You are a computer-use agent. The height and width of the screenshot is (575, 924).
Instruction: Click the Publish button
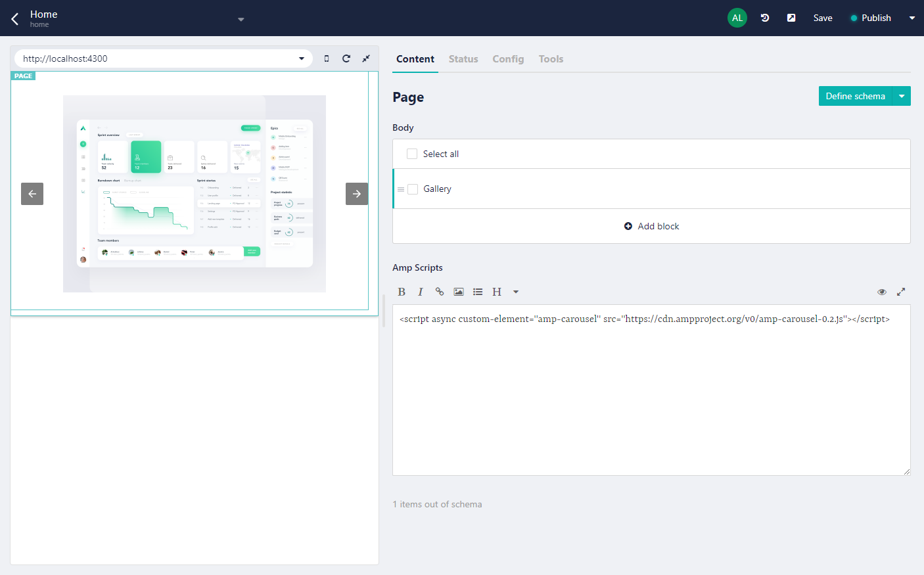(871, 18)
